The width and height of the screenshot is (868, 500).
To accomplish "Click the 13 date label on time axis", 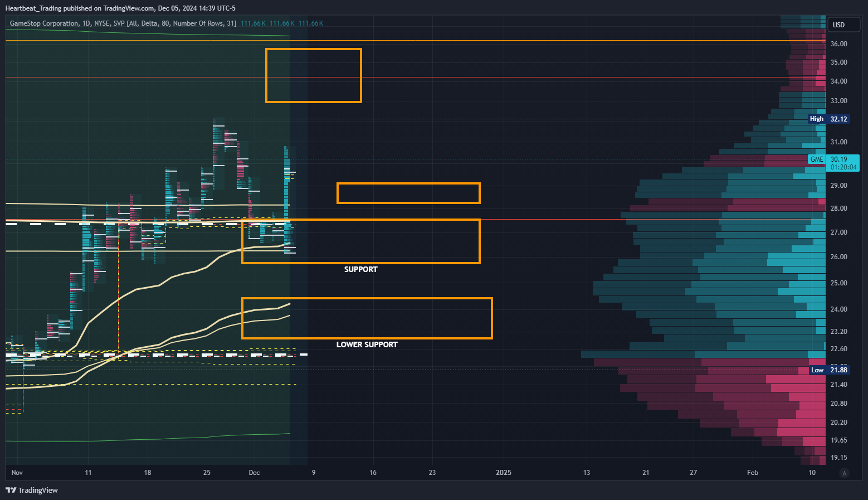I will (x=587, y=473).
